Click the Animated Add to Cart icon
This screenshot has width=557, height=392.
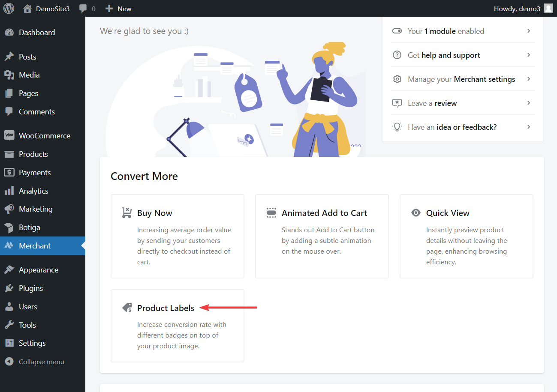coord(271,213)
